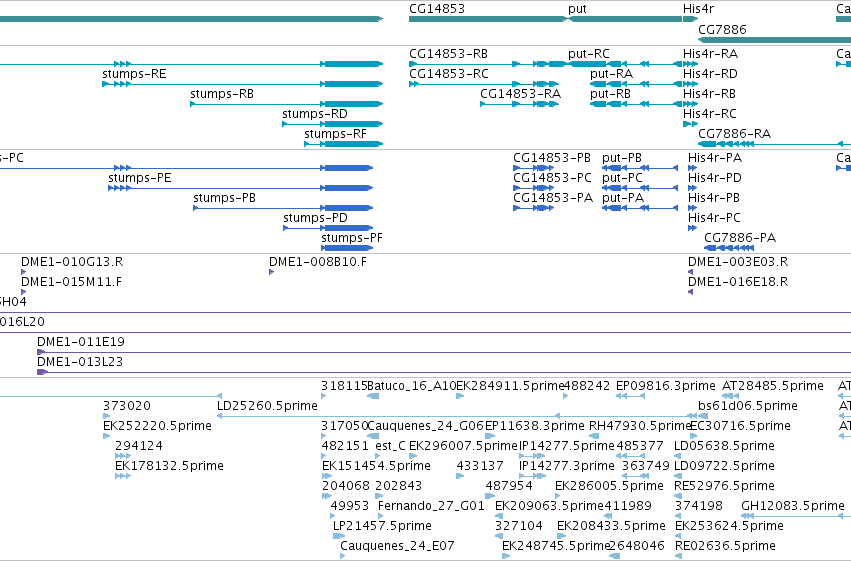Select the put-PC protein
Screen dimensions: 851x561
click(640, 188)
